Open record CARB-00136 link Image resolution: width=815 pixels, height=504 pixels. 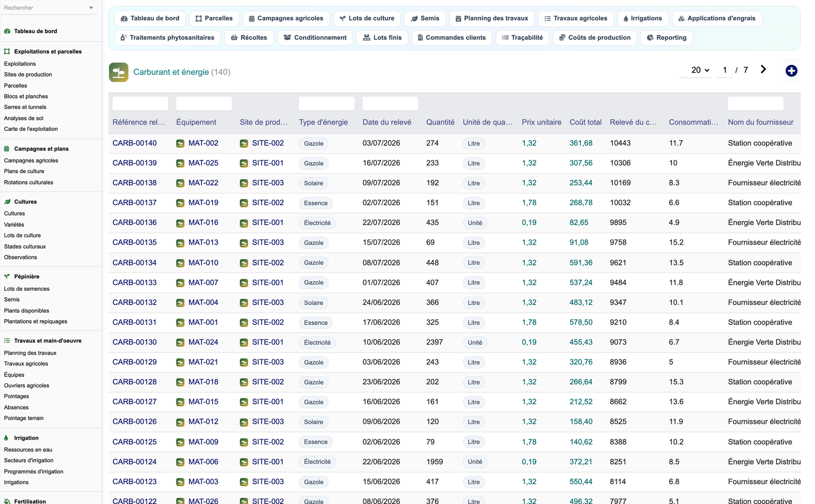pyautogui.click(x=135, y=223)
